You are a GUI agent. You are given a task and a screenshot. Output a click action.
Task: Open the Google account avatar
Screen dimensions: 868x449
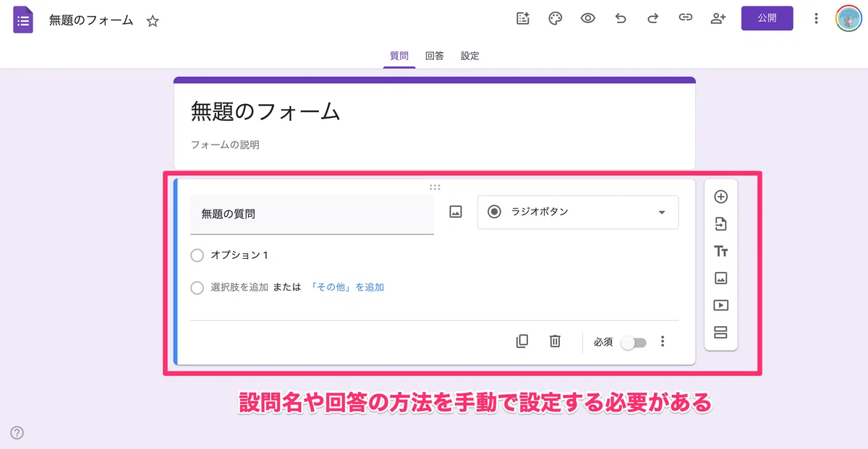tap(848, 19)
